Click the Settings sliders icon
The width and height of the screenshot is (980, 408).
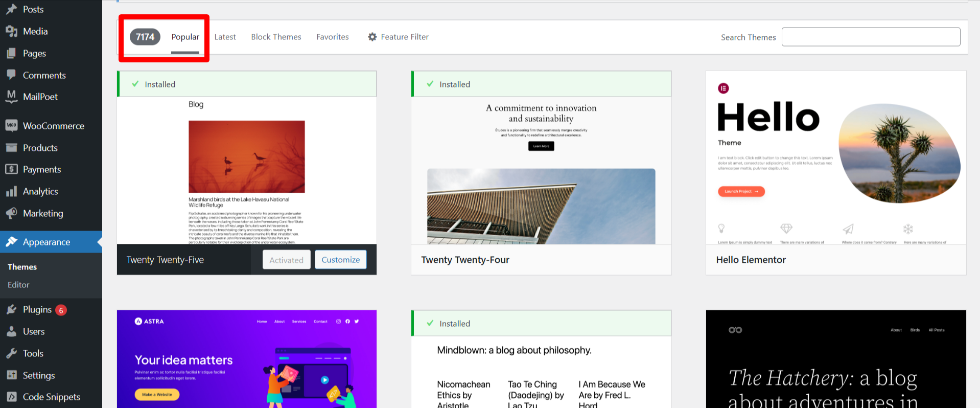pyautogui.click(x=11, y=375)
